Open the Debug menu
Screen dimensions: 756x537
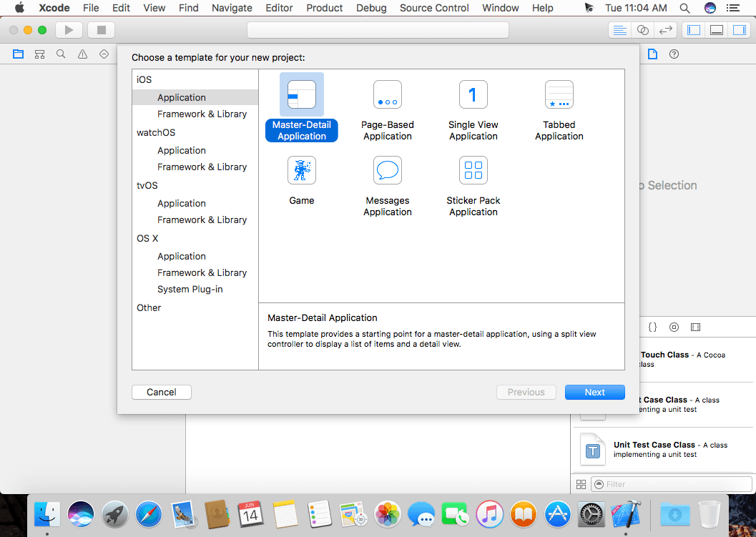pyautogui.click(x=371, y=8)
